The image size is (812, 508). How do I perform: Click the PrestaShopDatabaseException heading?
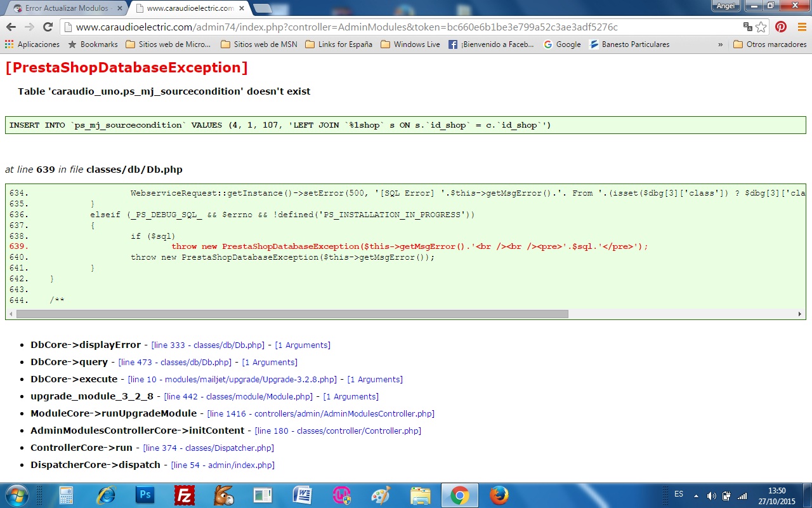pyautogui.click(x=126, y=68)
